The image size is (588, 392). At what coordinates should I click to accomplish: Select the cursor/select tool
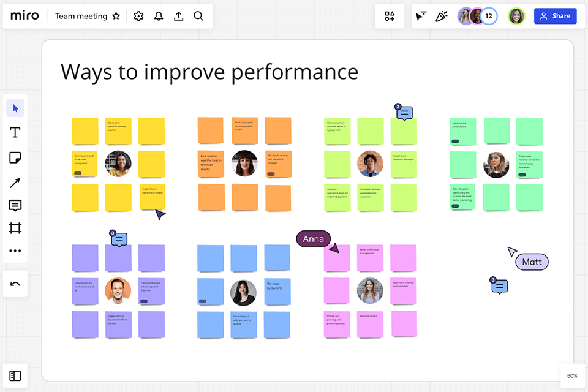(15, 108)
